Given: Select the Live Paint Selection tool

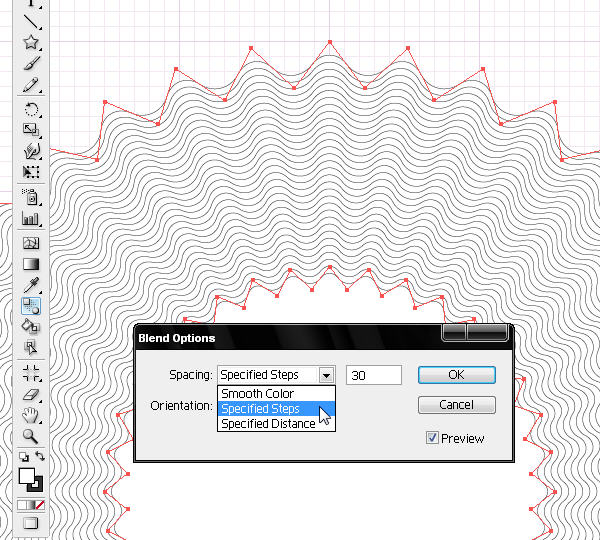Looking at the screenshot, I should (x=31, y=347).
